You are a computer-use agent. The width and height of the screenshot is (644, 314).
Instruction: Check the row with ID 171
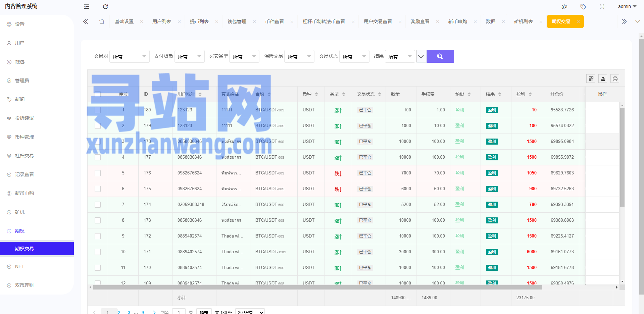pyautogui.click(x=98, y=252)
